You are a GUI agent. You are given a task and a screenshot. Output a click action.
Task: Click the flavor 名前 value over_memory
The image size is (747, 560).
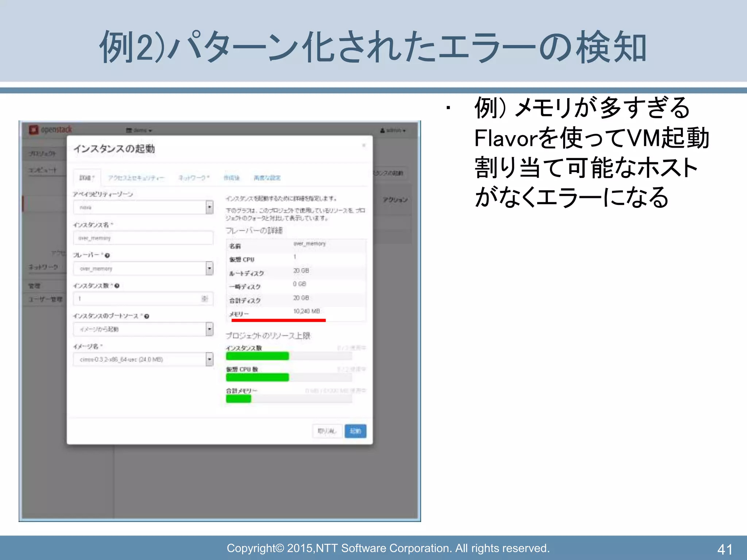pos(309,244)
